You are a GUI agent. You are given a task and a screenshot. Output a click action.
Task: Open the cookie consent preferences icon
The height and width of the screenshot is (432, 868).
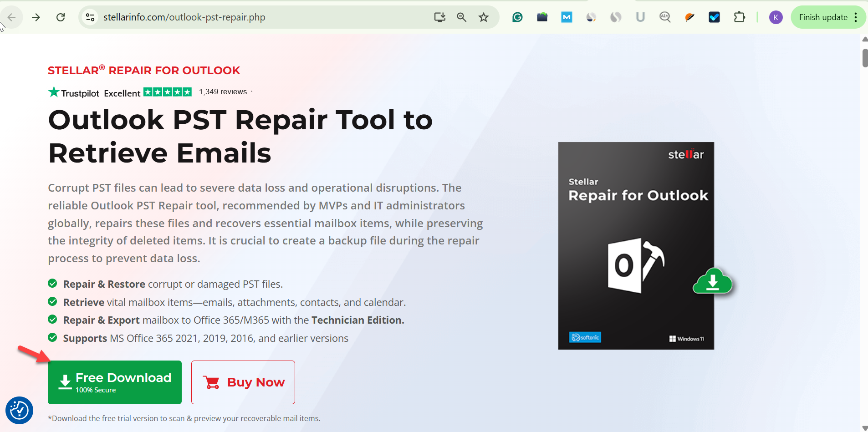pos(19,410)
